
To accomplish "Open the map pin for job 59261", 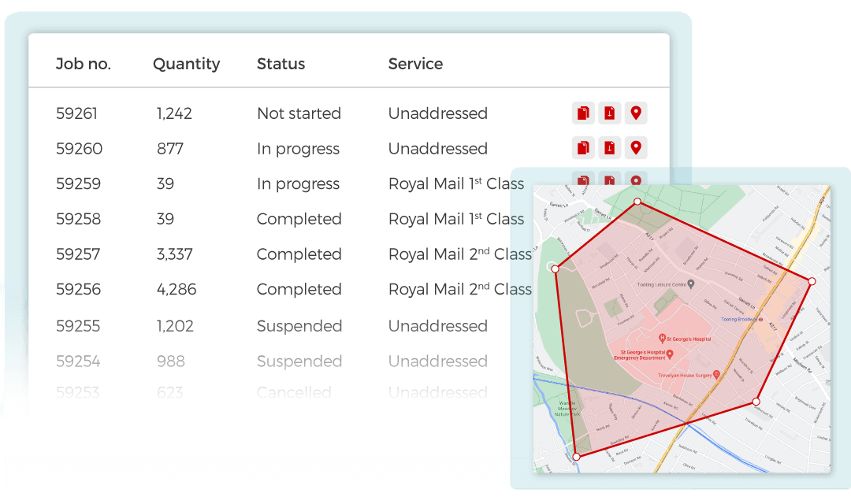I will coord(636,113).
